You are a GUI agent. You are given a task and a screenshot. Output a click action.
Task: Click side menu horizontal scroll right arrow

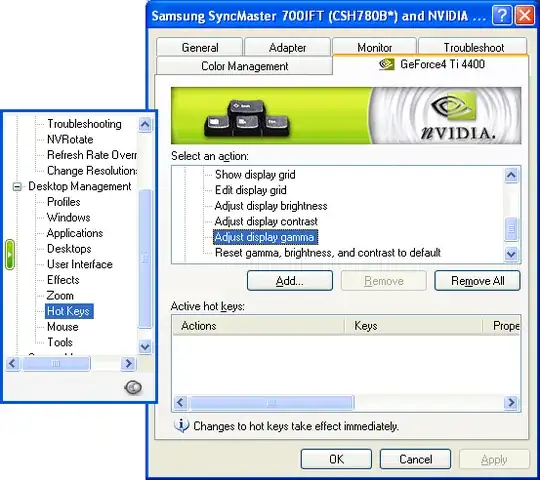click(x=128, y=363)
